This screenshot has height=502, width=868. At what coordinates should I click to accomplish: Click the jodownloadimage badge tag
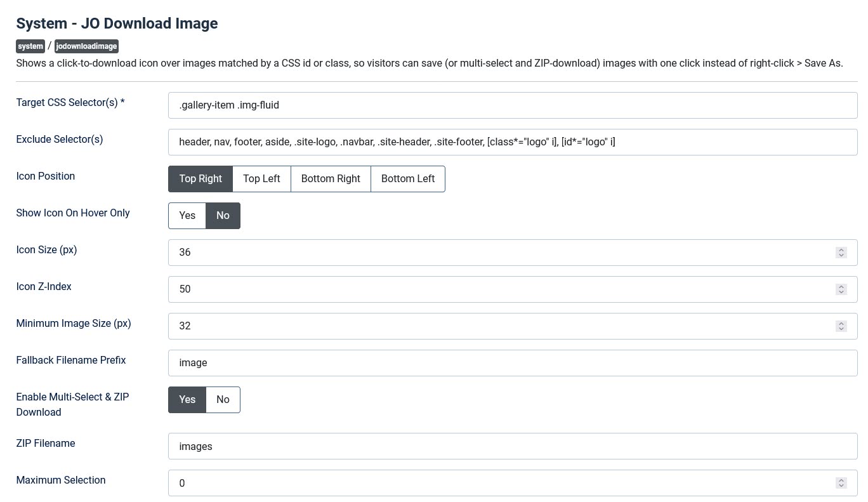86,46
